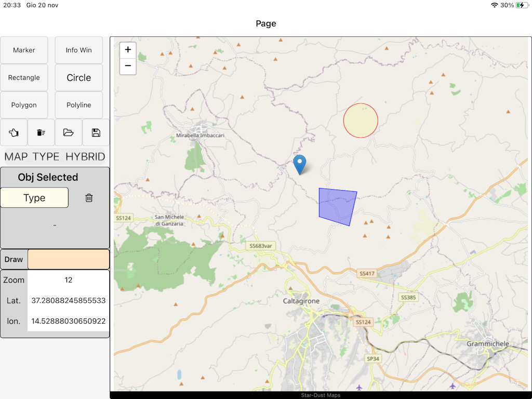The height and width of the screenshot is (399, 532).
Task: Save map with the floppy disk icon
Action: click(x=96, y=132)
